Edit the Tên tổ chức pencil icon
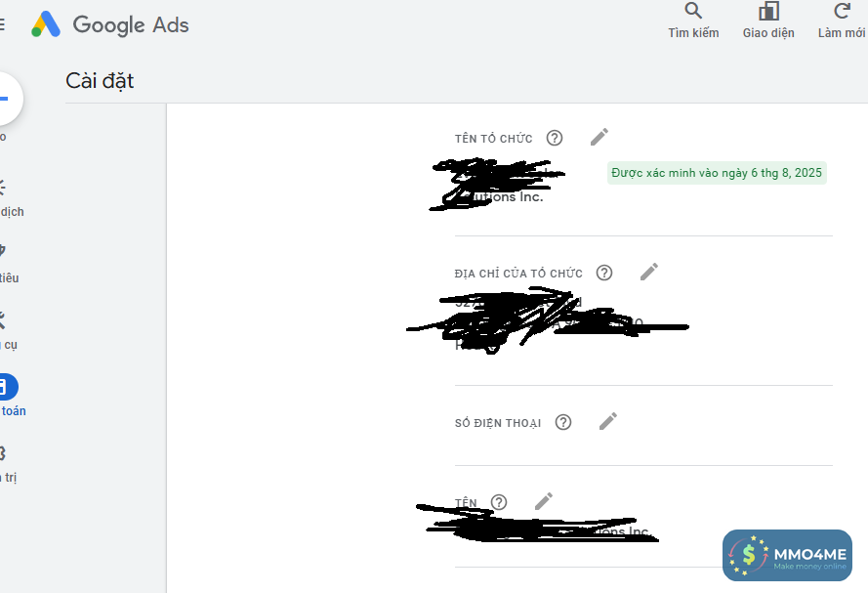The image size is (868, 593). (599, 138)
